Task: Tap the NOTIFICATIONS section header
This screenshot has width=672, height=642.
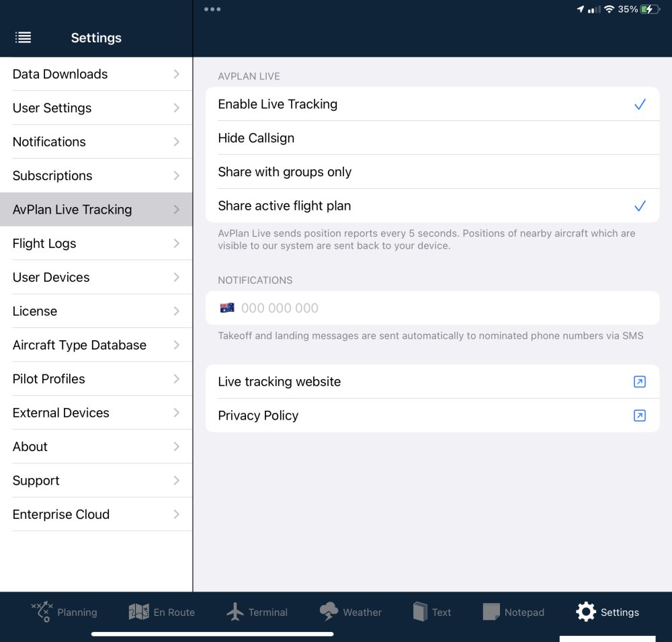Action: pyautogui.click(x=255, y=280)
